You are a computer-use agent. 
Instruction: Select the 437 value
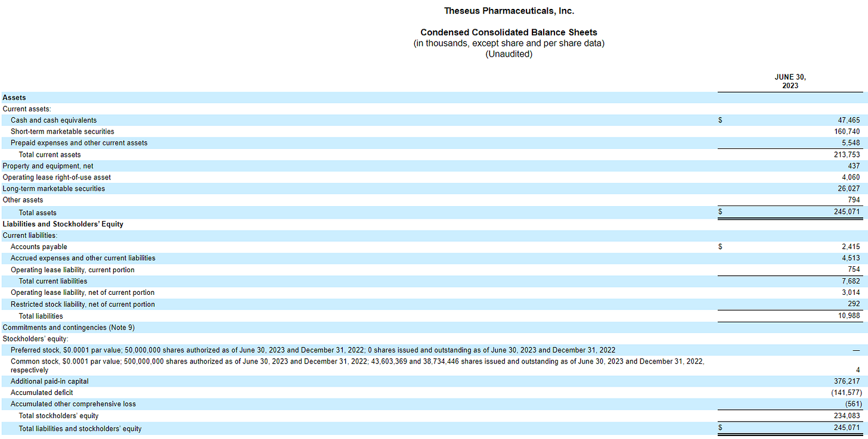click(854, 166)
